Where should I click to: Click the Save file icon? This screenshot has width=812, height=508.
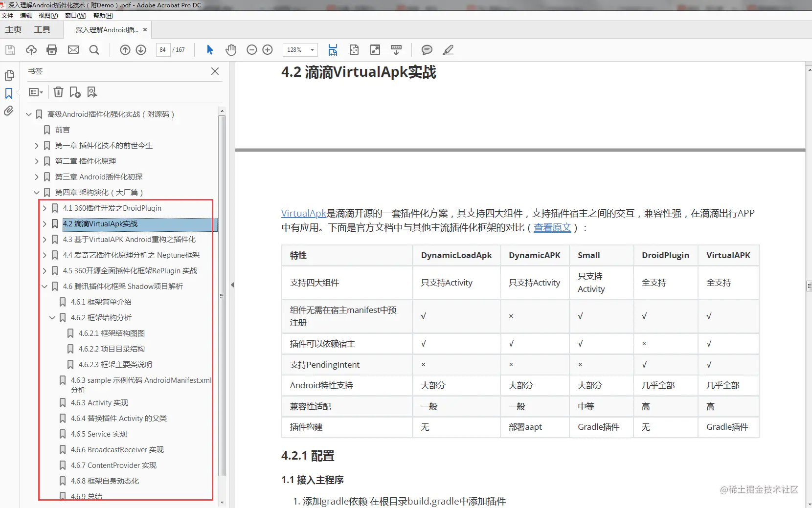click(10, 50)
